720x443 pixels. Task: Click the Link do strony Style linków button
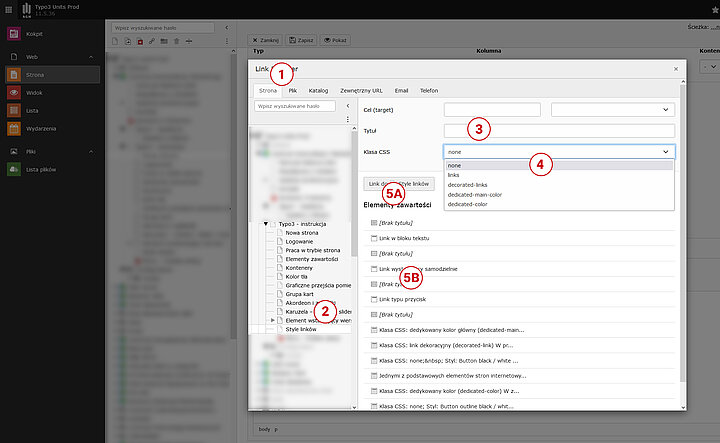pos(399,184)
